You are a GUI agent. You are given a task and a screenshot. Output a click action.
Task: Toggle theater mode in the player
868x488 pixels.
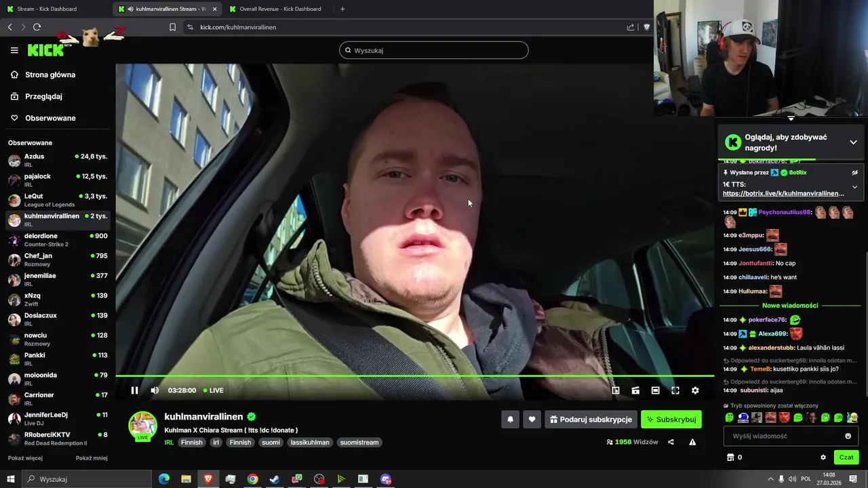pyautogui.click(x=655, y=390)
